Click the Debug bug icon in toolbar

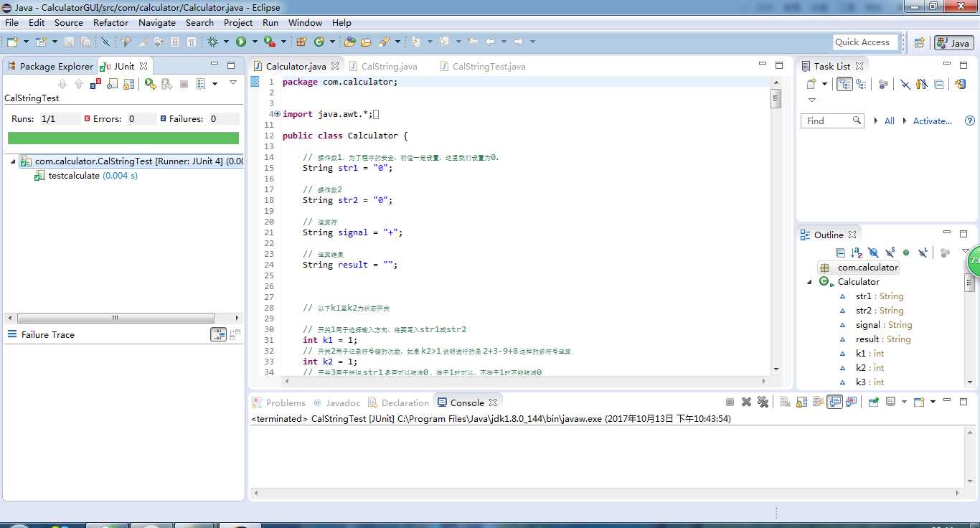tap(212, 42)
